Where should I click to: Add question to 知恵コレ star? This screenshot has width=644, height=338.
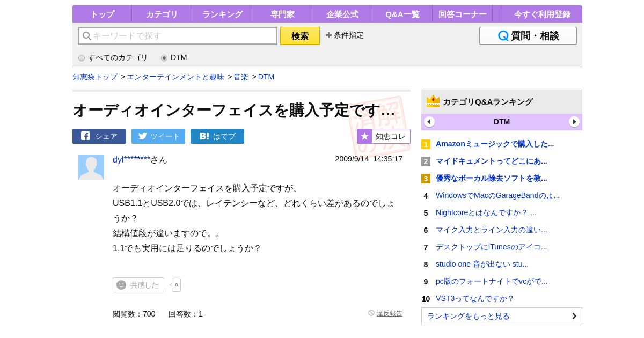[x=384, y=136]
